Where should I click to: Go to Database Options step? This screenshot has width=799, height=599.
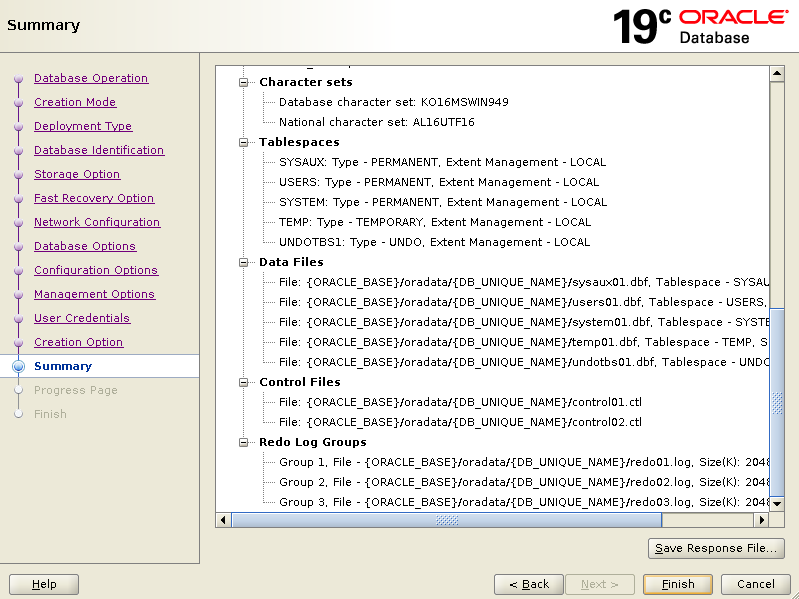tap(85, 246)
